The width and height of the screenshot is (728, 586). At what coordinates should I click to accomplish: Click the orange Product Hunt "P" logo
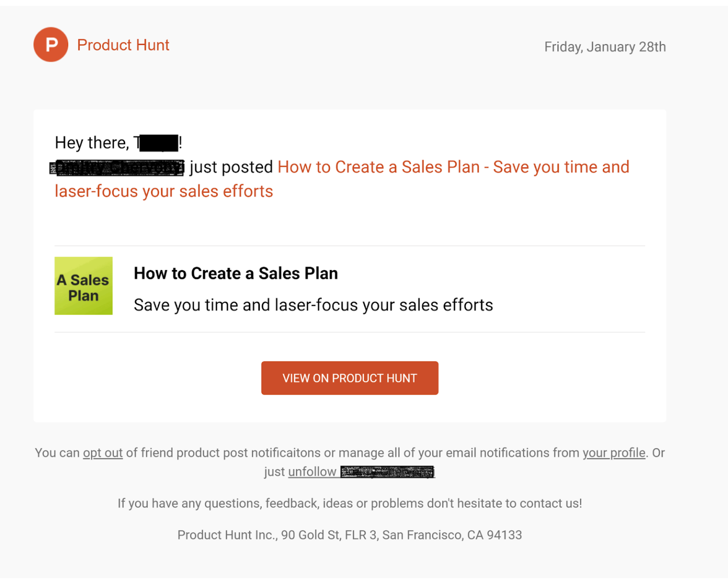click(51, 45)
